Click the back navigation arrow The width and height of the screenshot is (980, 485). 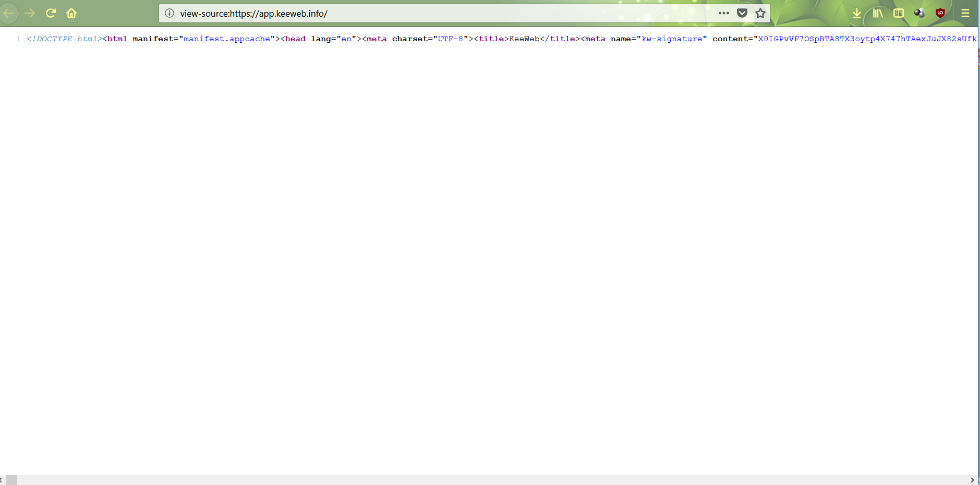pos(9,13)
